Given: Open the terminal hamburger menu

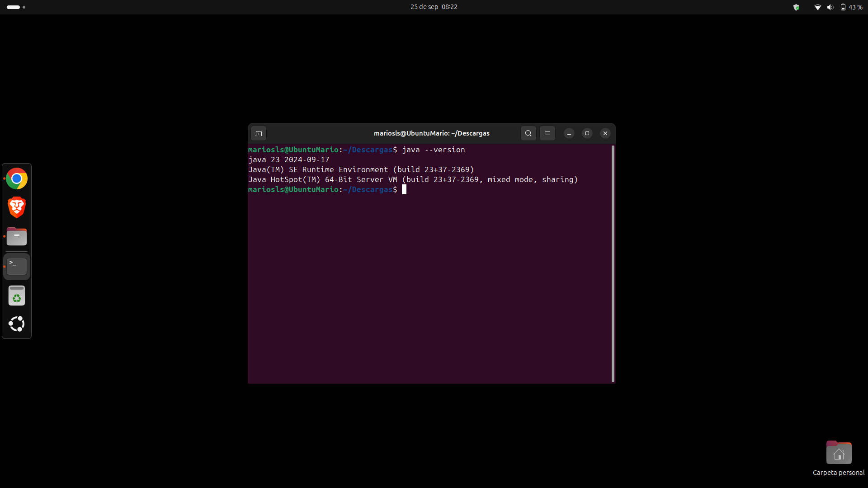Looking at the screenshot, I should coord(547,133).
